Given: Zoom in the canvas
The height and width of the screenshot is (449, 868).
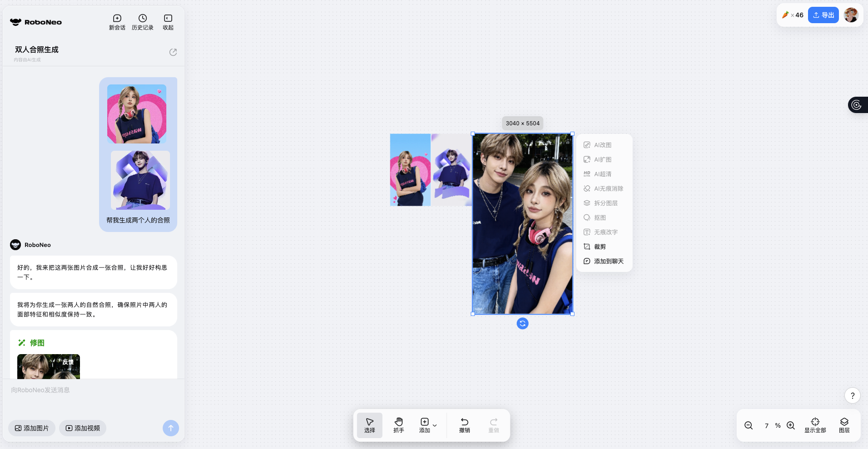Looking at the screenshot, I should (791, 425).
